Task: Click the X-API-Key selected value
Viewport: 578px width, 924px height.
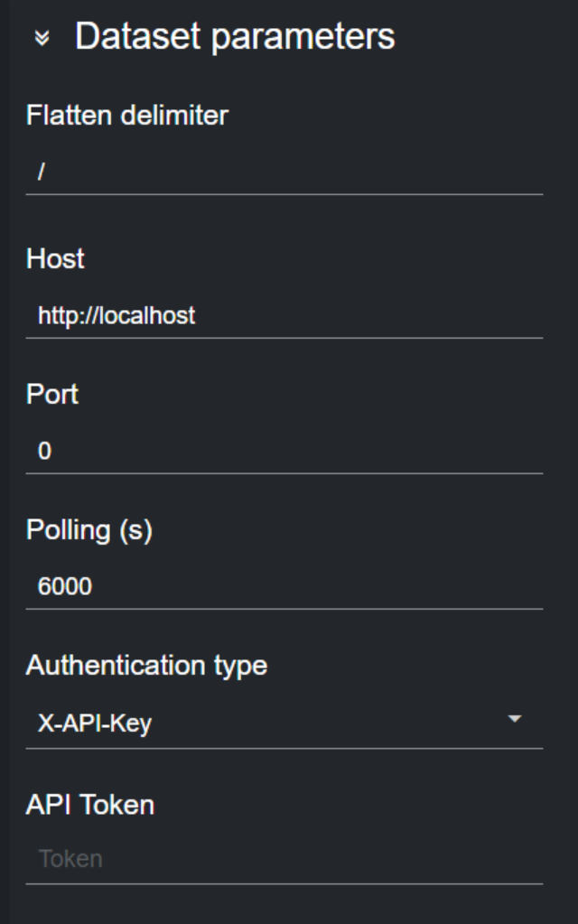Action: pos(94,723)
